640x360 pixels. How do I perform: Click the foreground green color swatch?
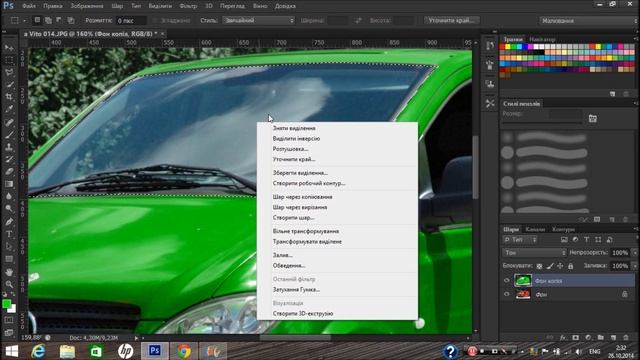point(7,304)
